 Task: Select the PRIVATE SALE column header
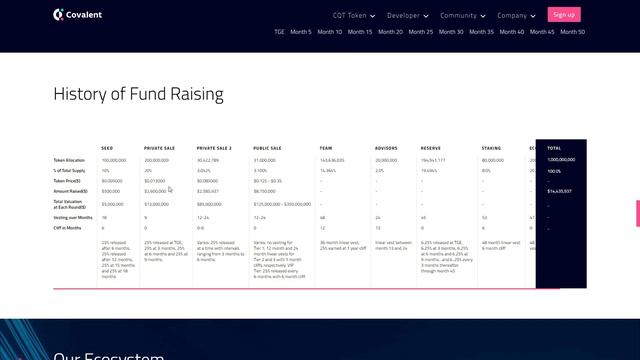click(159, 148)
